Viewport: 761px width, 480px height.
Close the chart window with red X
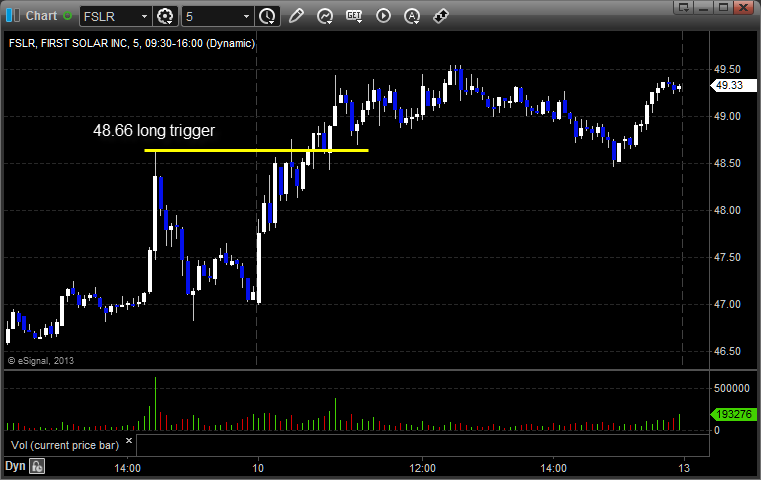pos(743,7)
